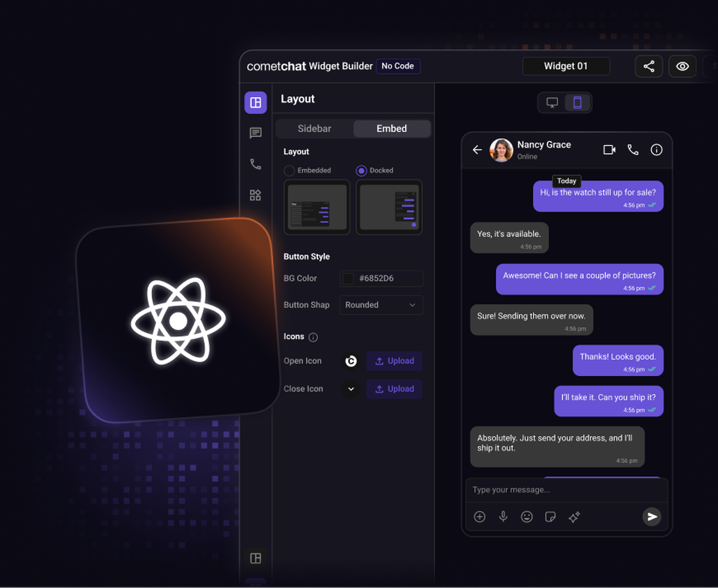Open the calls sidebar phone icon
Screen dimensions: 718x588
coord(256,164)
